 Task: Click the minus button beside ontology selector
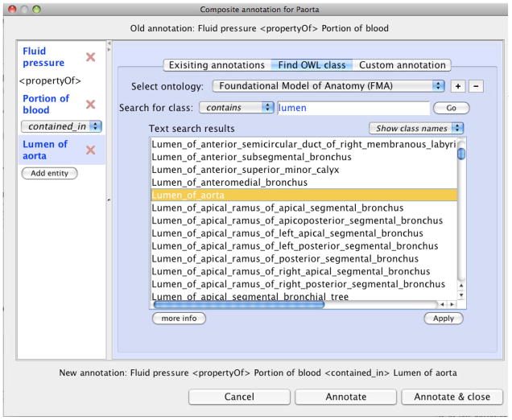pos(476,86)
